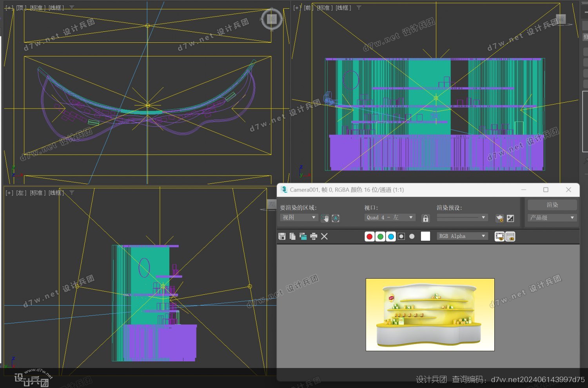This screenshot has width=588, height=388.
Task: Click the ViewCube in the top viewport
Action: pyautogui.click(x=272, y=19)
